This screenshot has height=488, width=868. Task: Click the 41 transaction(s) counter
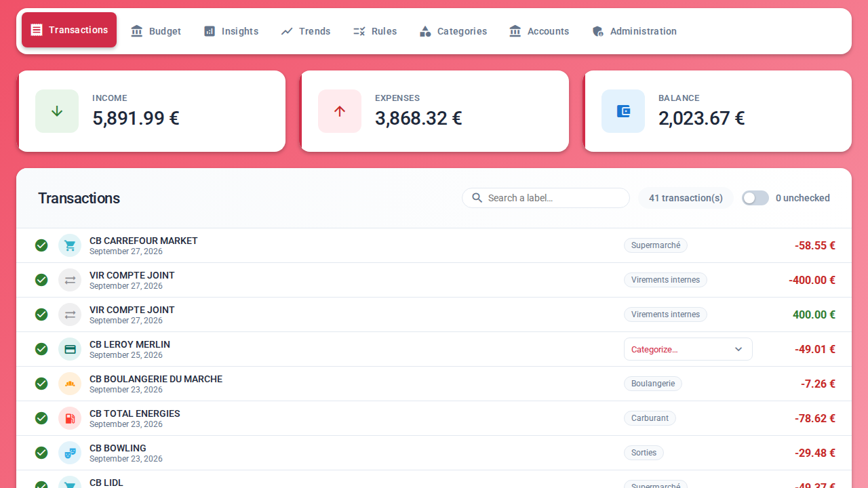click(x=686, y=198)
